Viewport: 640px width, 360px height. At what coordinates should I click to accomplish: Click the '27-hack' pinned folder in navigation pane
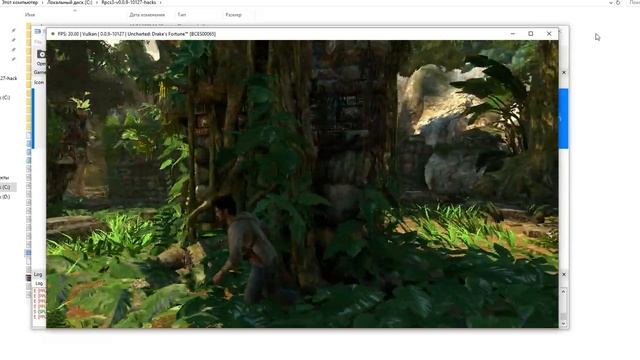point(9,78)
